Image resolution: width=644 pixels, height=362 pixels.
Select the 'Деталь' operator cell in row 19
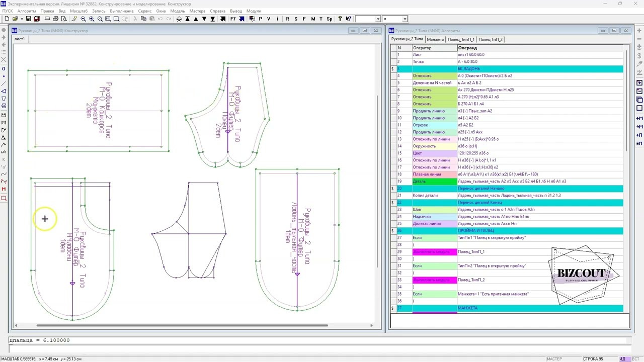click(435, 182)
